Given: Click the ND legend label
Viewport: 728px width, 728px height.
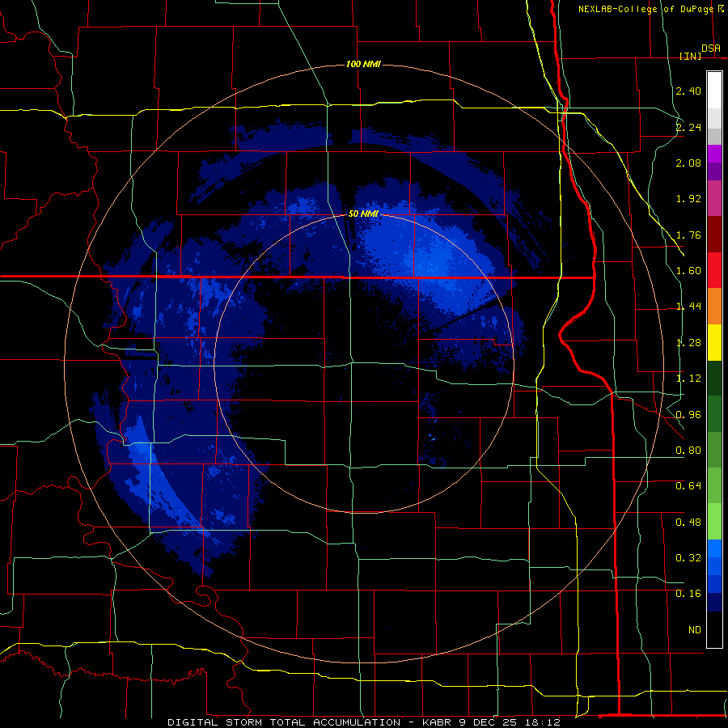Looking at the screenshot, I should pos(695,630).
